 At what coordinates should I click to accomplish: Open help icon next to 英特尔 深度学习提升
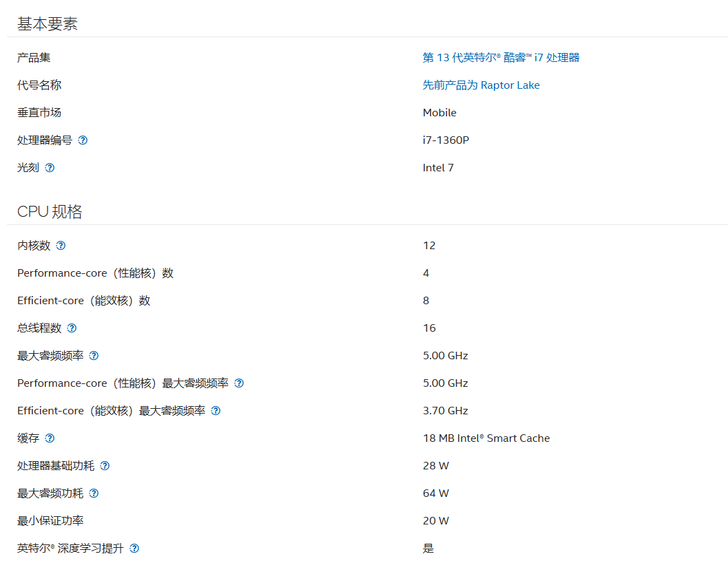(134, 549)
